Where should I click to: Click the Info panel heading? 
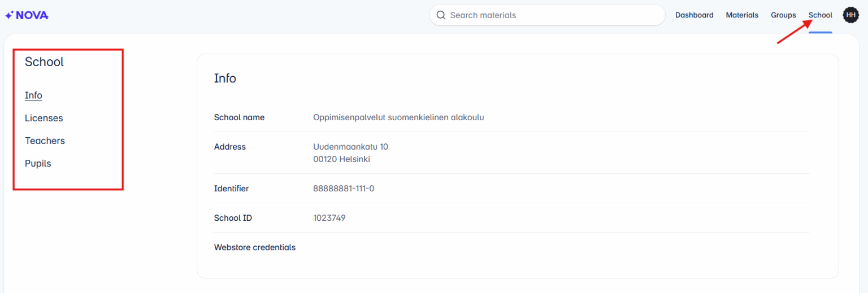pyautogui.click(x=225, y=78)
